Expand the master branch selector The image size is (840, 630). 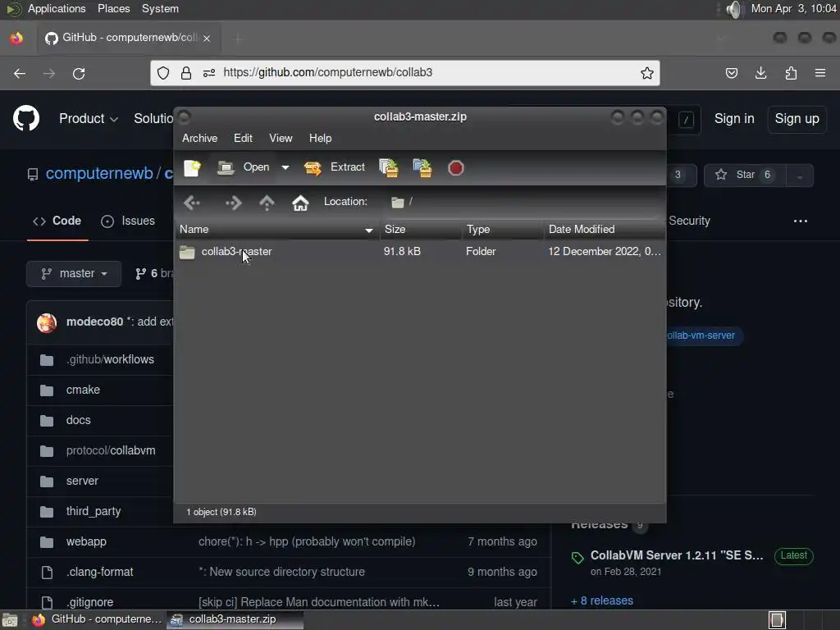tap(74, 273)
